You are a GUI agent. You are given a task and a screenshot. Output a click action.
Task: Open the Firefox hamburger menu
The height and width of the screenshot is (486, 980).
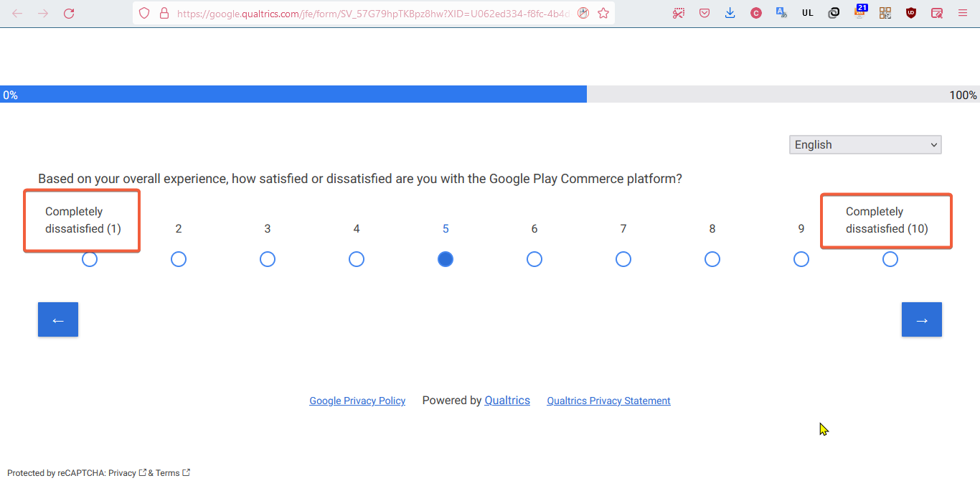[x=963, y=13]
